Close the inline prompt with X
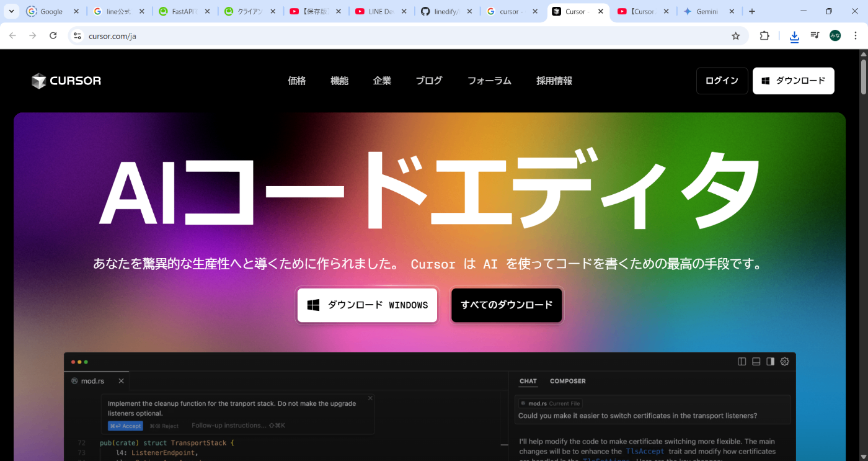The image size is (868, 461). click(x=370, y=398)
